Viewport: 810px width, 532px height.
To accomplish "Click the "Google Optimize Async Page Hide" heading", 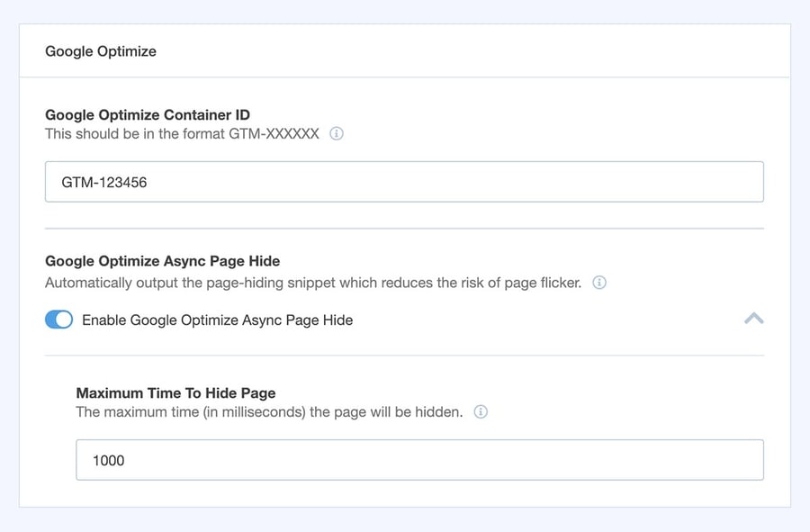I will click(x=162, y=261).
